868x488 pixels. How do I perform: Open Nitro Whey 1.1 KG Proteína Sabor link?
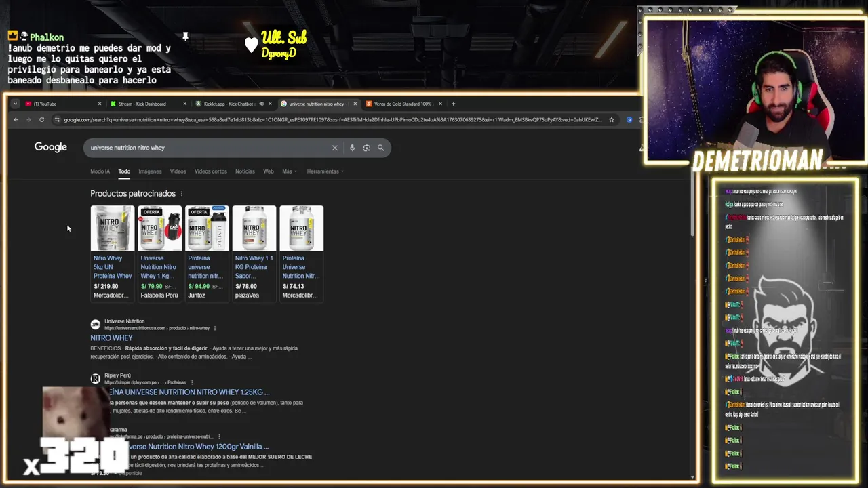[254, 267]
